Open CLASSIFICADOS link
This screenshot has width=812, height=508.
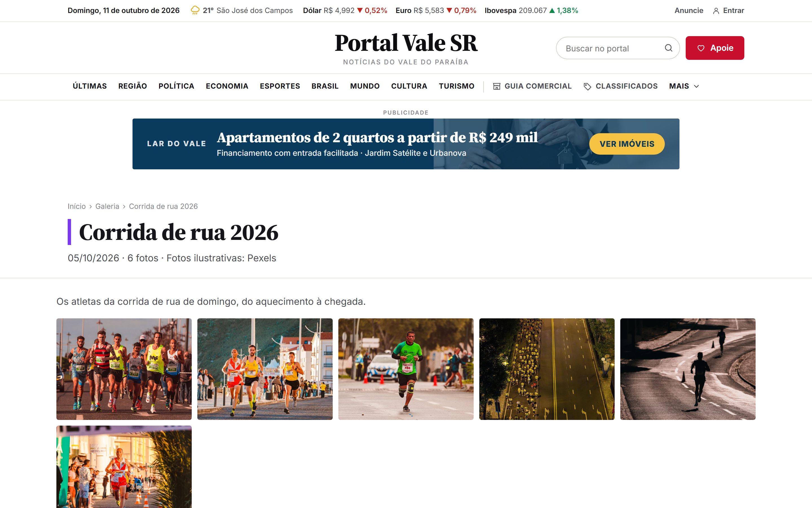pyautogui.click(x=620, y=86)
